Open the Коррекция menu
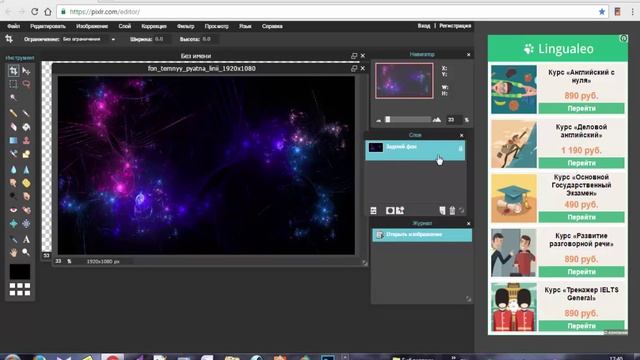640x360 pixels. click(154, 26)
